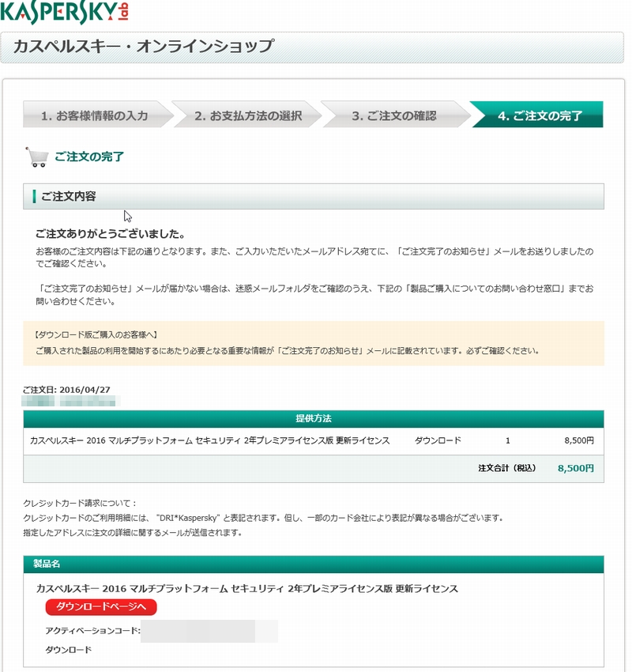This screenshot has width=632, height=672.
Task: Click the green total 8,500円
Action: [575, 468]
